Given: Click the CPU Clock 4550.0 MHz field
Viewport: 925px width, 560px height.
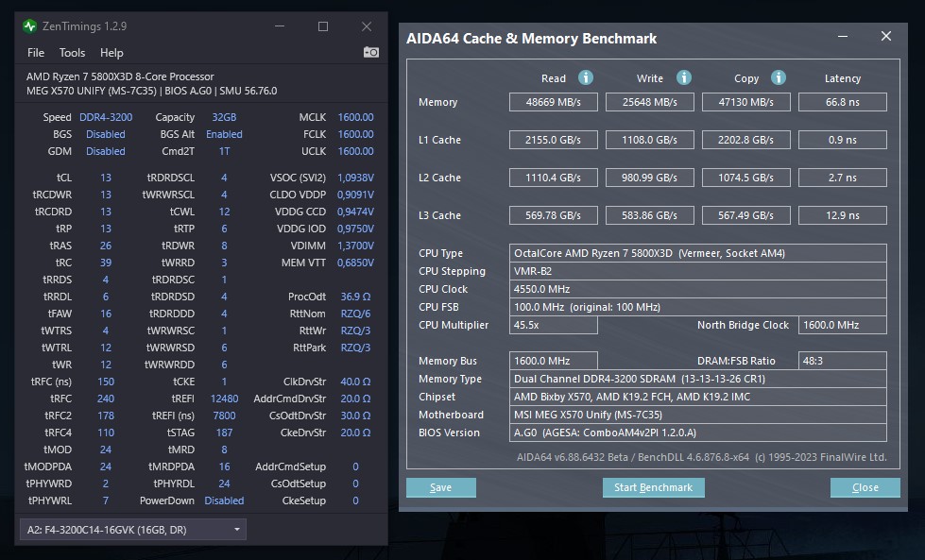Looking at the screenshot, I should coord(698,289).
